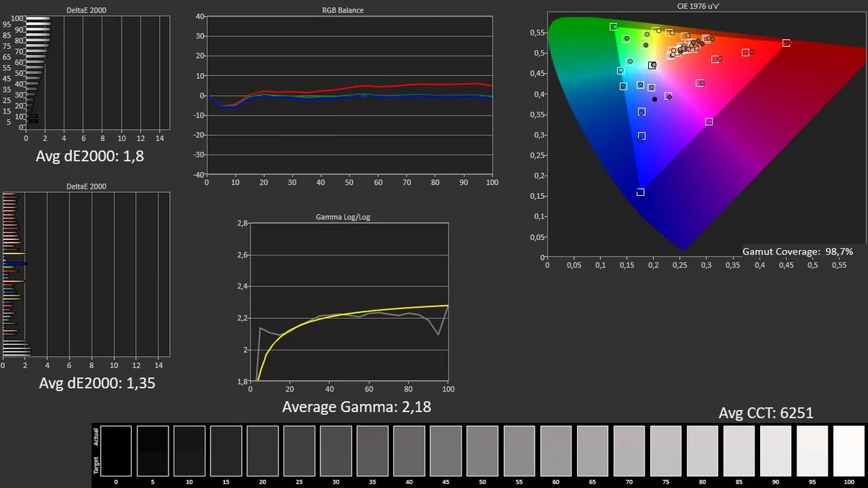Select the 85 grayscale swatch
Viewport: 868px width, 488px height.
point(739,450)
